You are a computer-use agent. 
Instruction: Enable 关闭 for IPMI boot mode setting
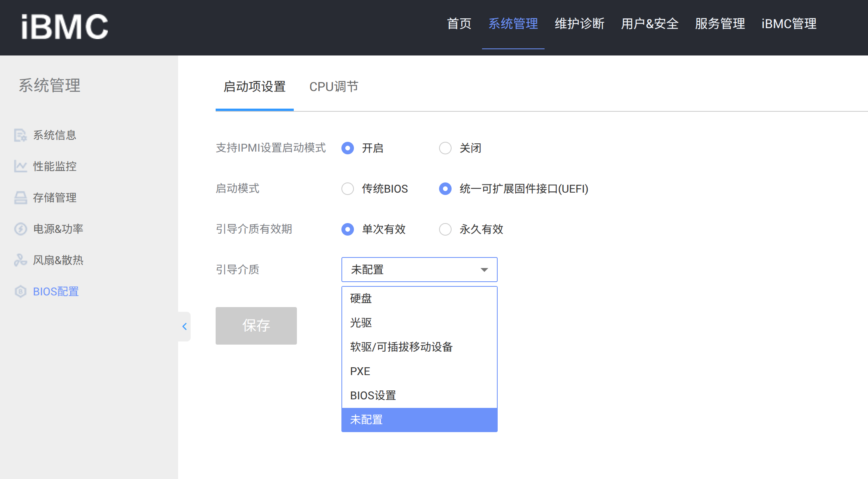[x=445, y=148]
